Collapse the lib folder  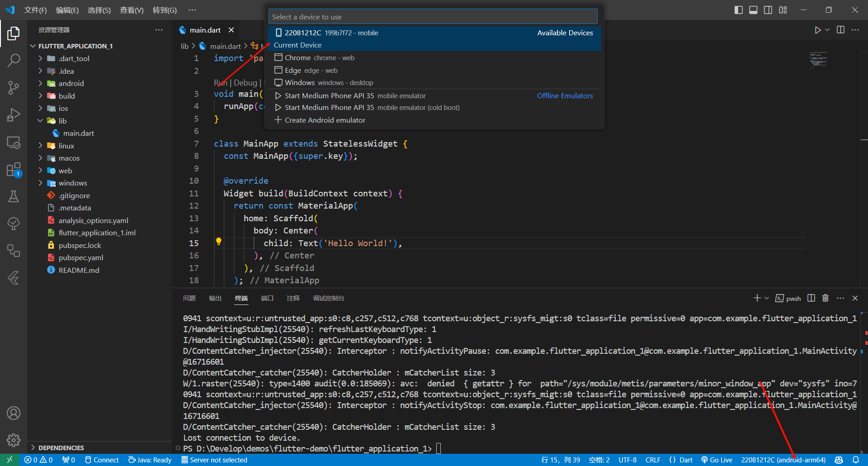62,121
